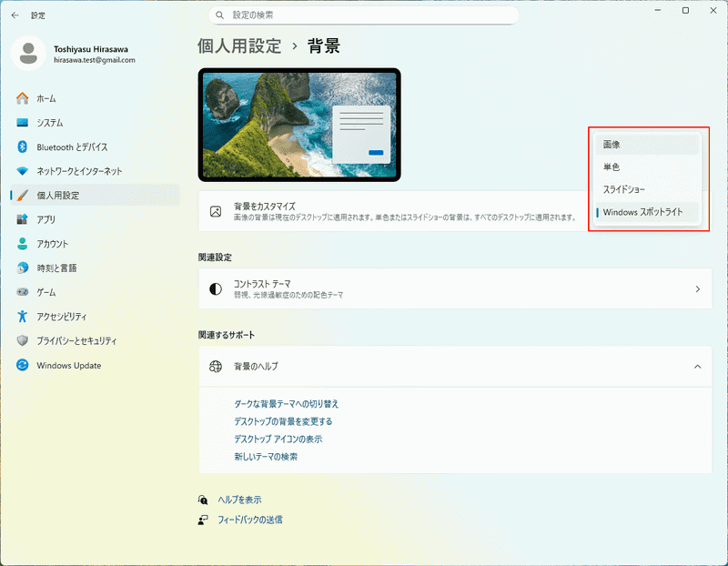
Task: Click the ゲーム controller icon in sidebar
Action: point(20,292)
